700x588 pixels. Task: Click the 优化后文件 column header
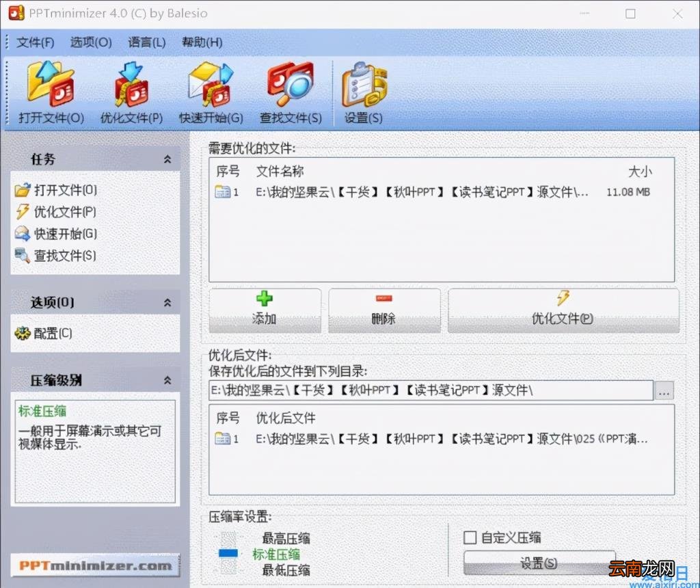[286, 418]
